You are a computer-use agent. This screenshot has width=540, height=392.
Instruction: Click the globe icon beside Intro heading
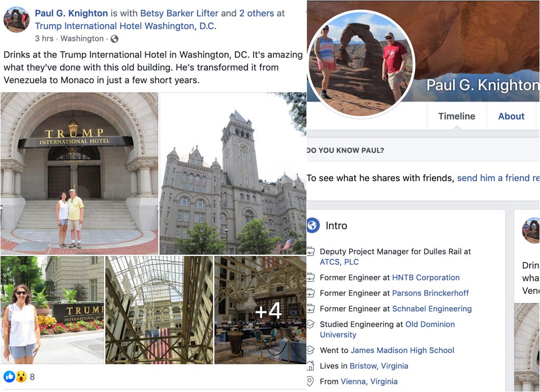[x=313, y=226]
